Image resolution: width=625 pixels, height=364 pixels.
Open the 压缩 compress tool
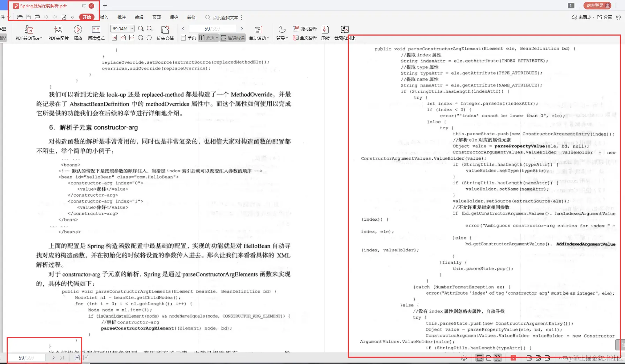325,32
